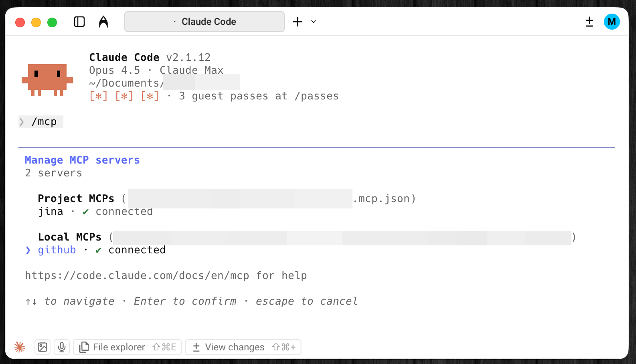Open a new tab with plus icon
636x364 pixels.
298,22
